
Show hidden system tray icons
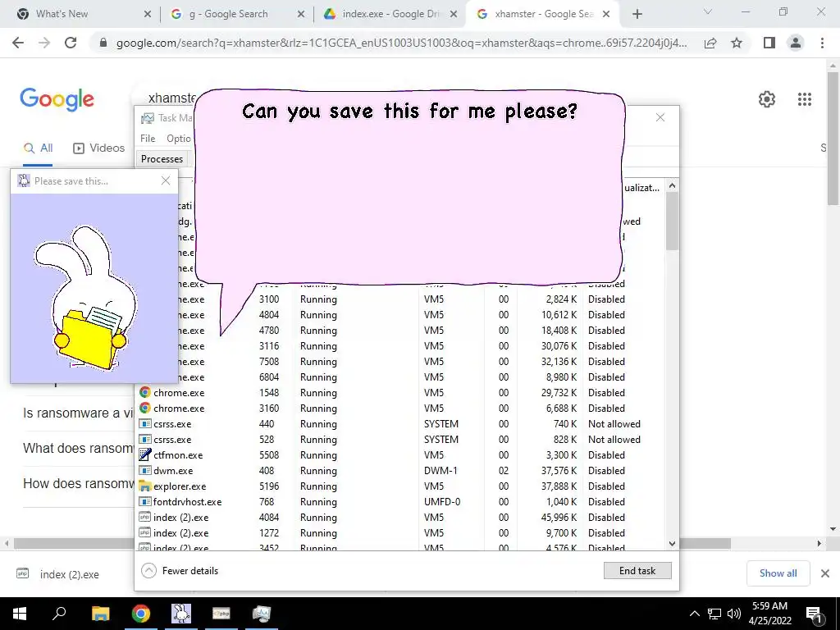694,614
